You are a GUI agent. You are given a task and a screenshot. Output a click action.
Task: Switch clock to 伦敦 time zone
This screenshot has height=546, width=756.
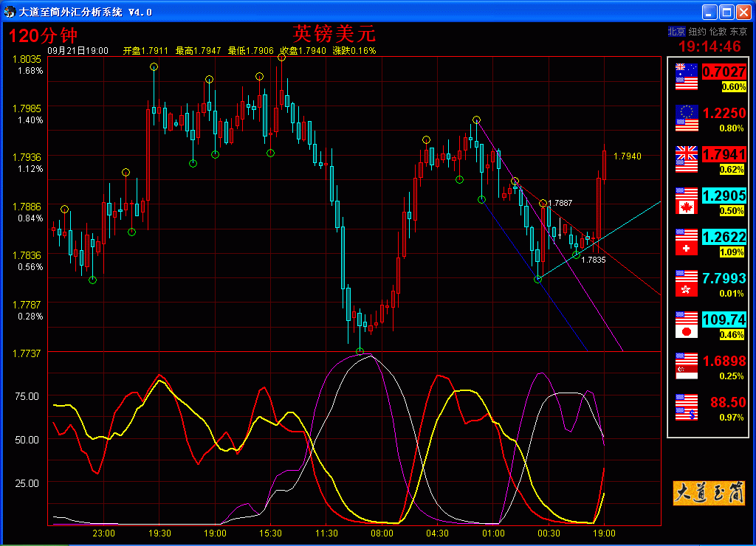[x=718, y=32]
